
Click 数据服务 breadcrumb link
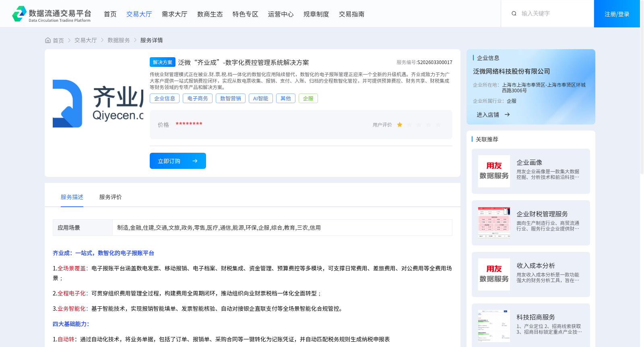coord(119,40)
